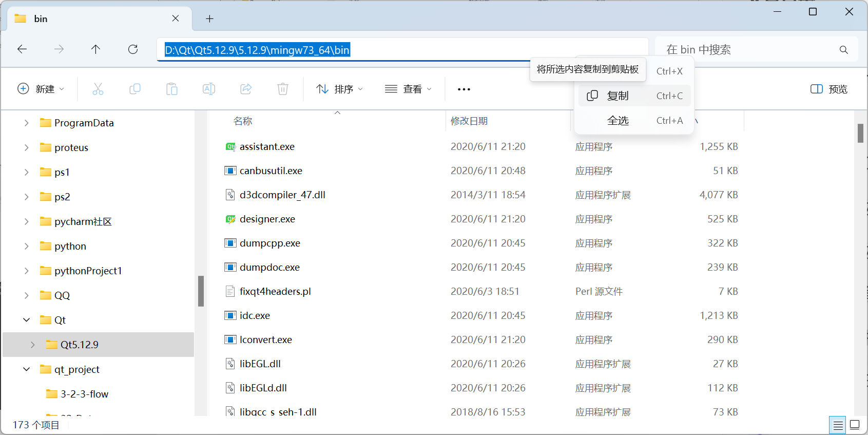Viewport: 868px width, 435px height.
Task: Choose Copy (复制) in context menu
Action: coord(634,96)
